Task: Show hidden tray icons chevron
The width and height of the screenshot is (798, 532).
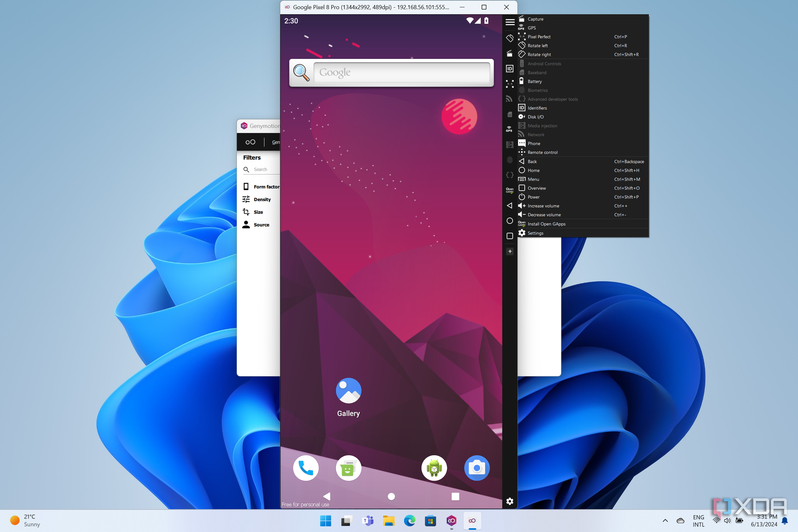Action: 665,521
